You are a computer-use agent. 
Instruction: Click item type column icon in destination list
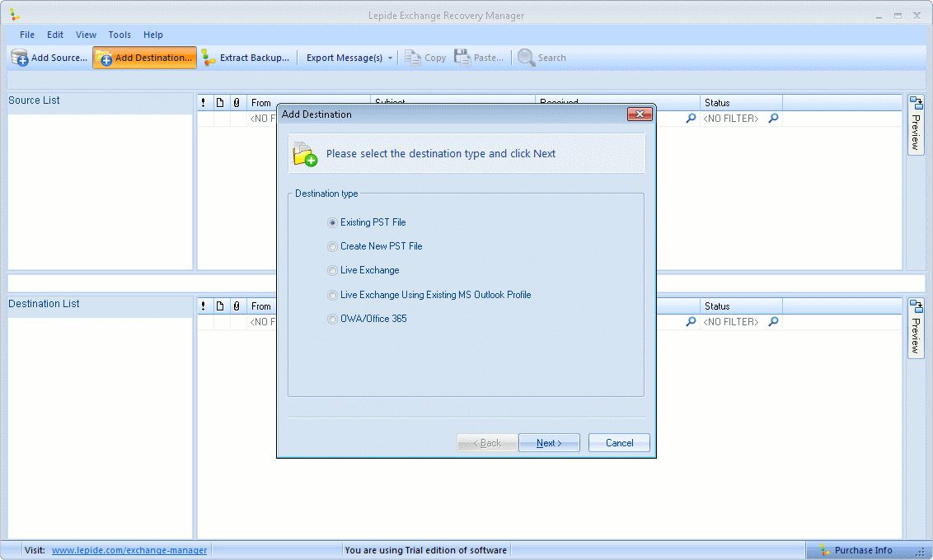(x=220, y=306)
